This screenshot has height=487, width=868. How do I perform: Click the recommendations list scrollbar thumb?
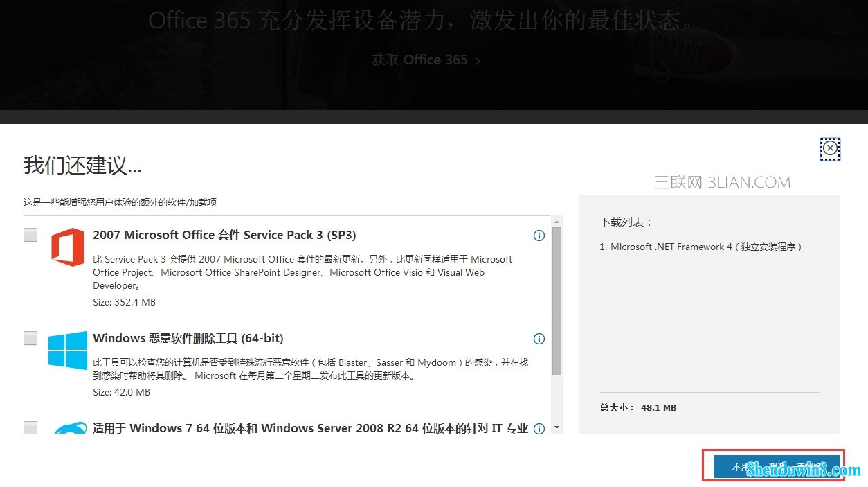click(557, 301)
